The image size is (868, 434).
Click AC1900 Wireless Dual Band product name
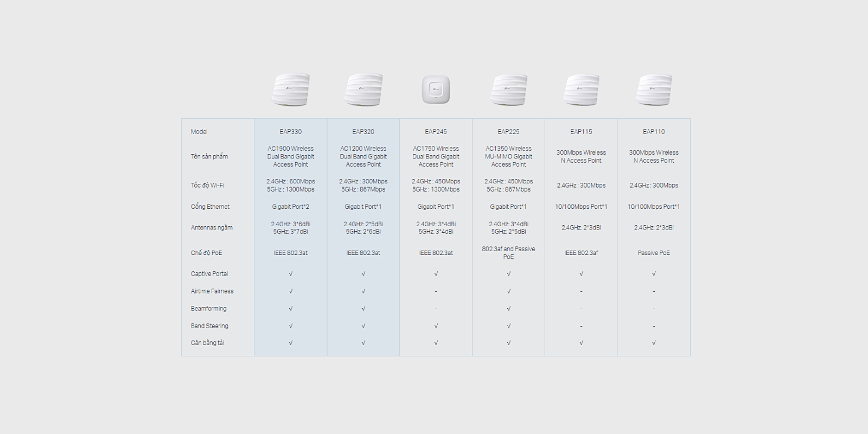point(291,157)
